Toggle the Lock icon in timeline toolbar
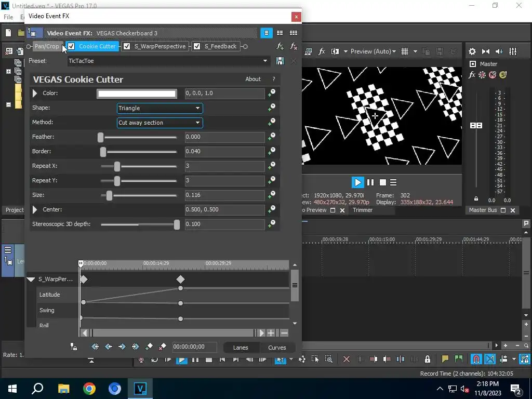Screen dimensions: 532x399 (428, 359)
